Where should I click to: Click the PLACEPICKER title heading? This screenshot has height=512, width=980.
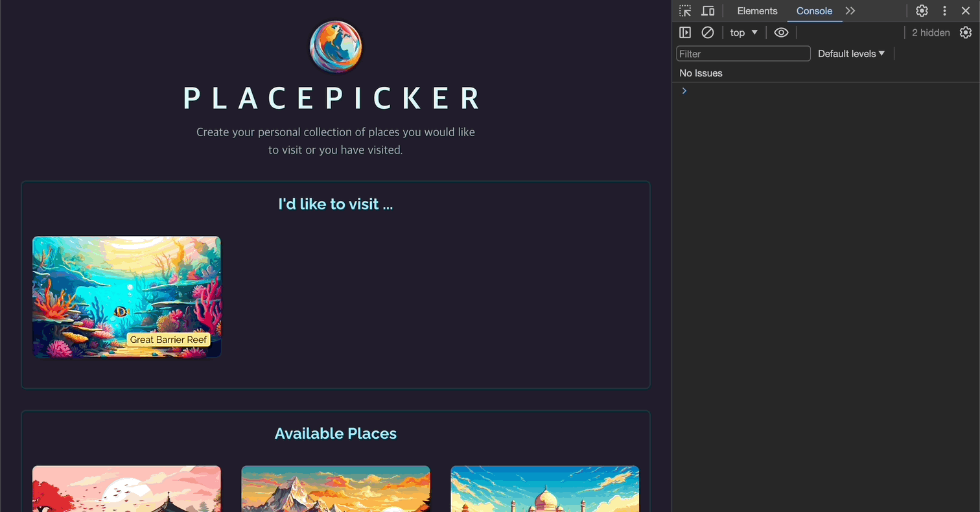click(332, 99)
